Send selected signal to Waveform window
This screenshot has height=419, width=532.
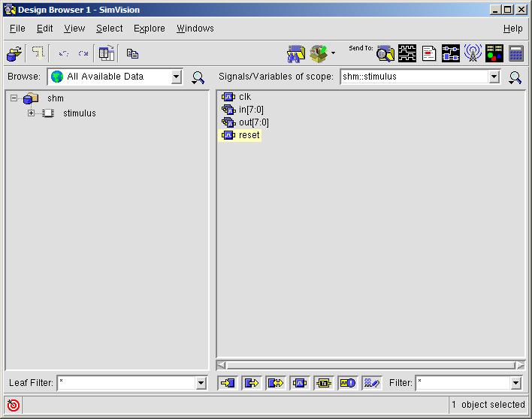pyautogui.click(x=407, y=53)
